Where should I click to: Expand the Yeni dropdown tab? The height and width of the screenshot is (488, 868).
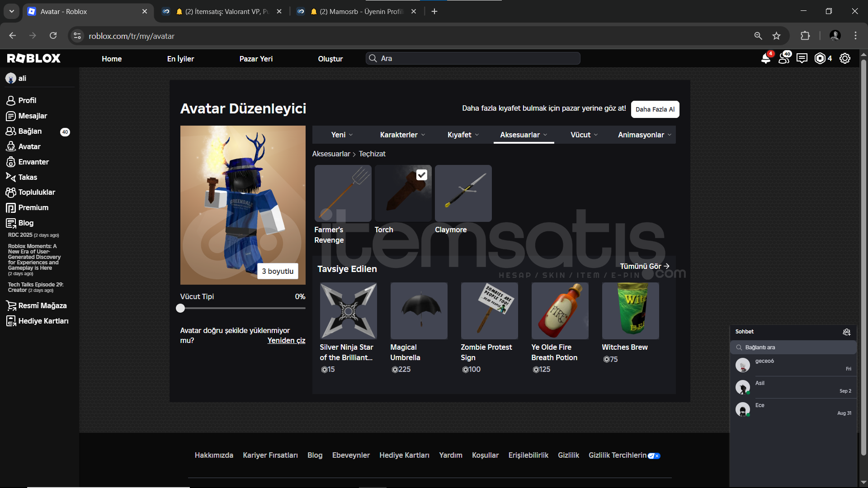tap(342, 135)
